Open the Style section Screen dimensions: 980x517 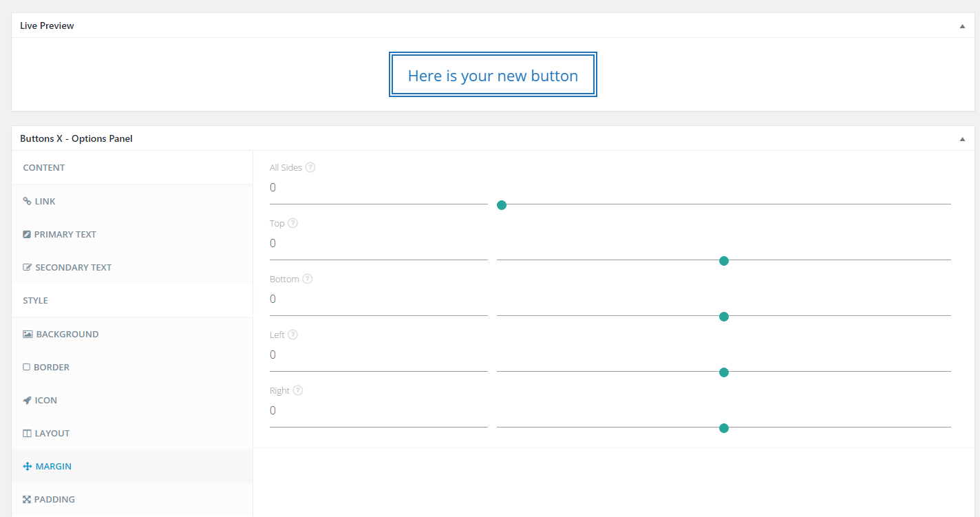[x=36, y=300]
